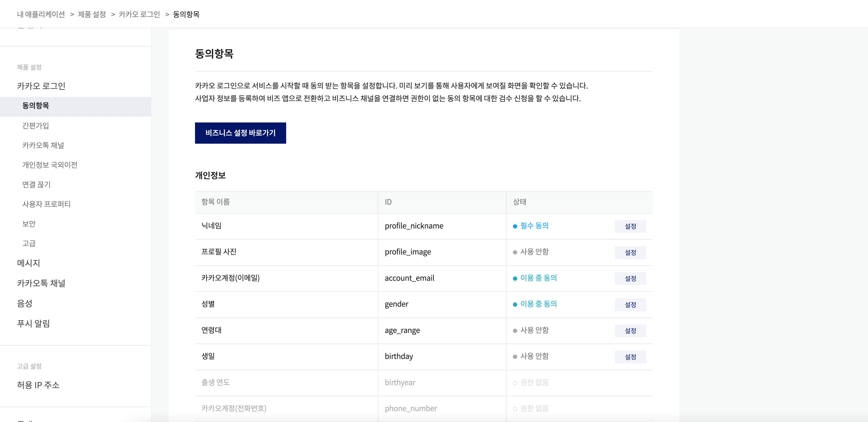The height and width of the screenshot is (422, 868).
Task: Open 푸시 알림 sidebar section
Action: click(33, 324)
